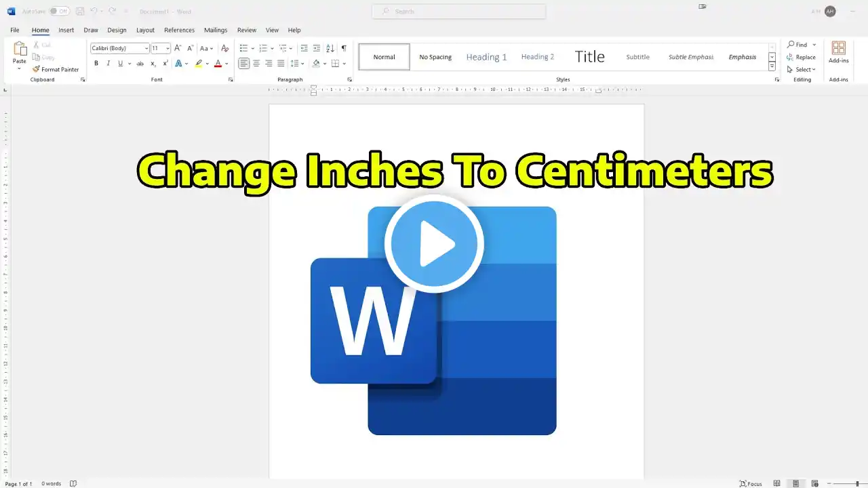The width and height of the screenshot is (868, 488).
Task: Open the Draw tab
Action: tap(91, 30)
